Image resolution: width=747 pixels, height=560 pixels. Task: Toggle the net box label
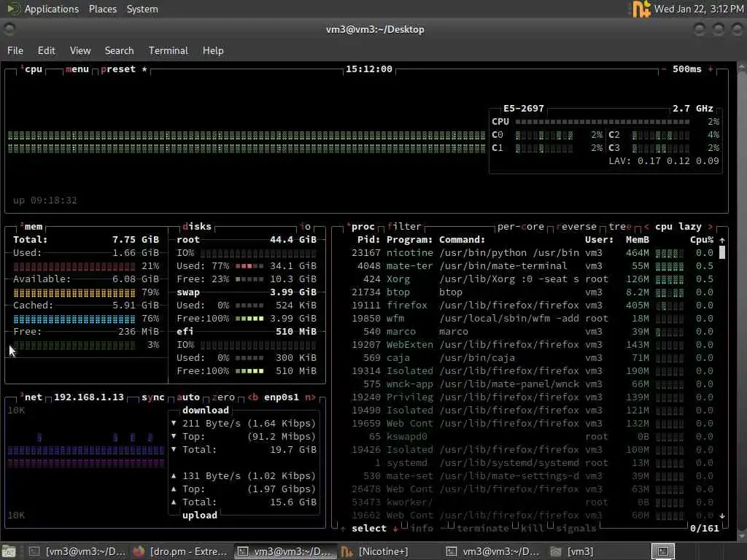click(x=32, y=397)
